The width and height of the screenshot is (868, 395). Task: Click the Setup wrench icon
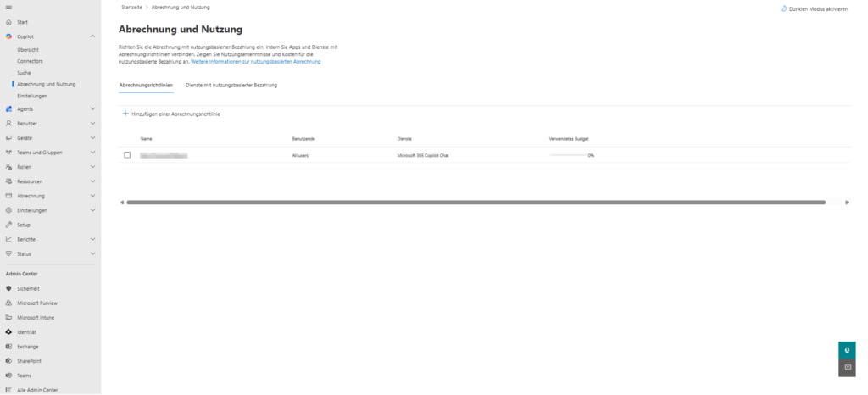click(x=8, y=225)
